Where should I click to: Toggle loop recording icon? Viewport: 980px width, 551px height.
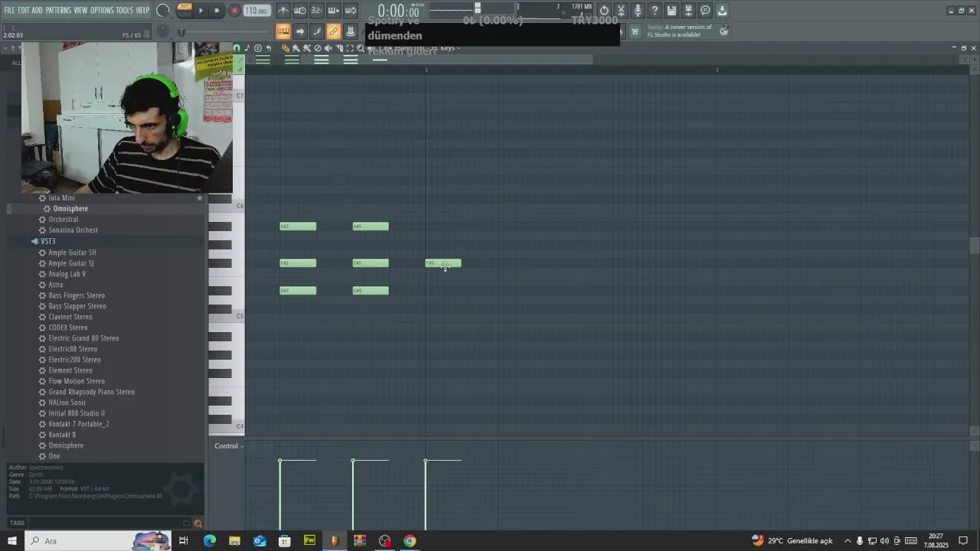pos(351,11)
